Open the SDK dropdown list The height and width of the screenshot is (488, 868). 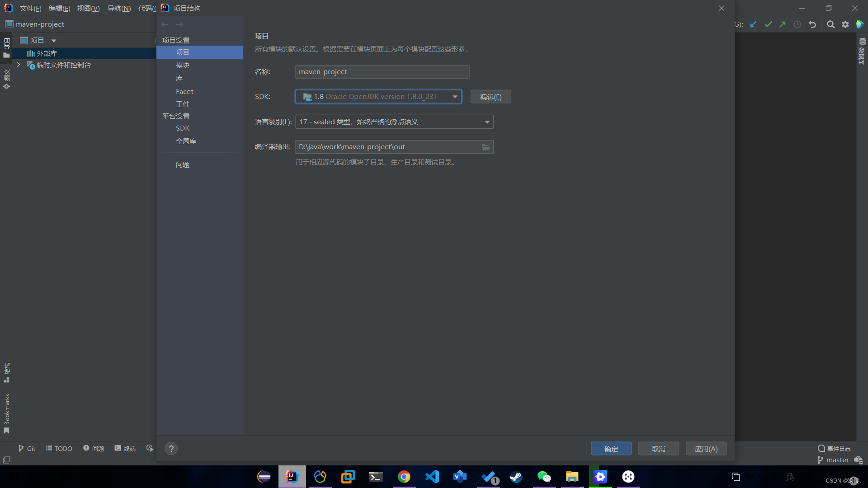point(378,97)
